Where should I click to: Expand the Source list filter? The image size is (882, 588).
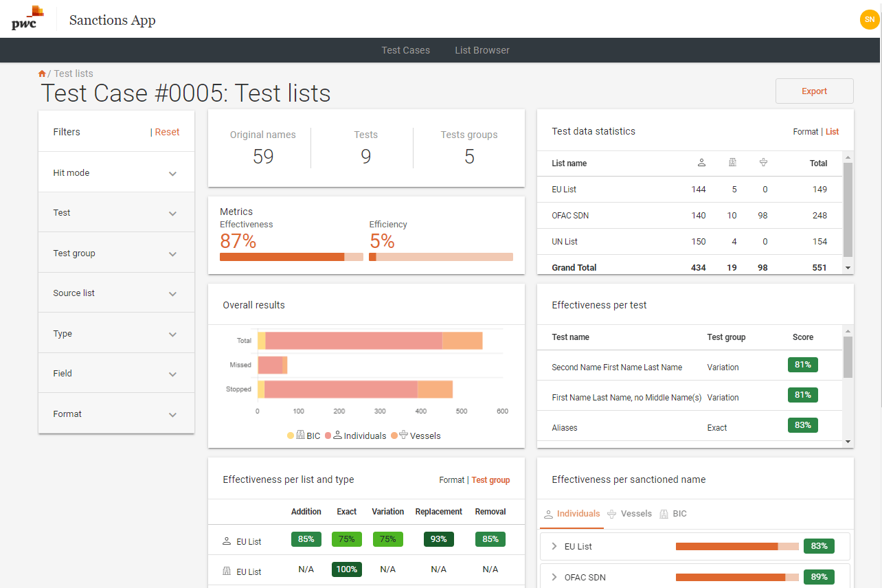pos(172,294)
